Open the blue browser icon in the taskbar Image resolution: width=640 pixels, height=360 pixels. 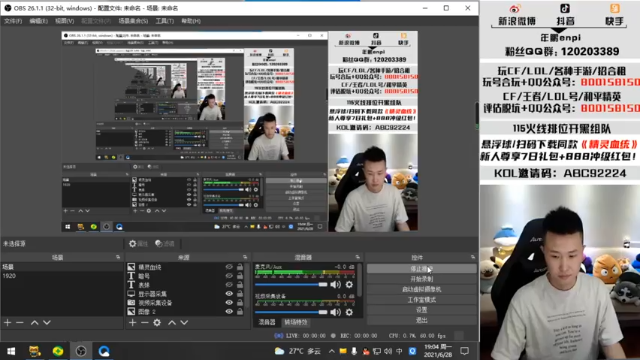click(104, 351)
